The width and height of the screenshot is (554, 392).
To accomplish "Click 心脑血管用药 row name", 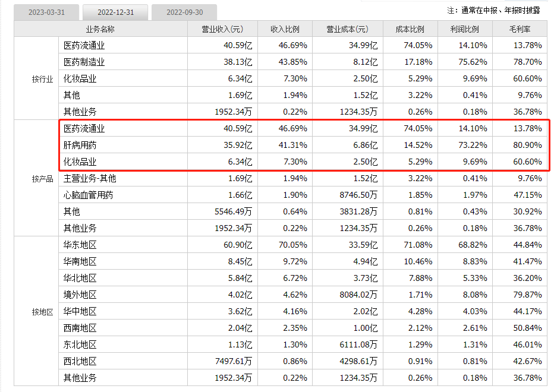I will 89,195.
